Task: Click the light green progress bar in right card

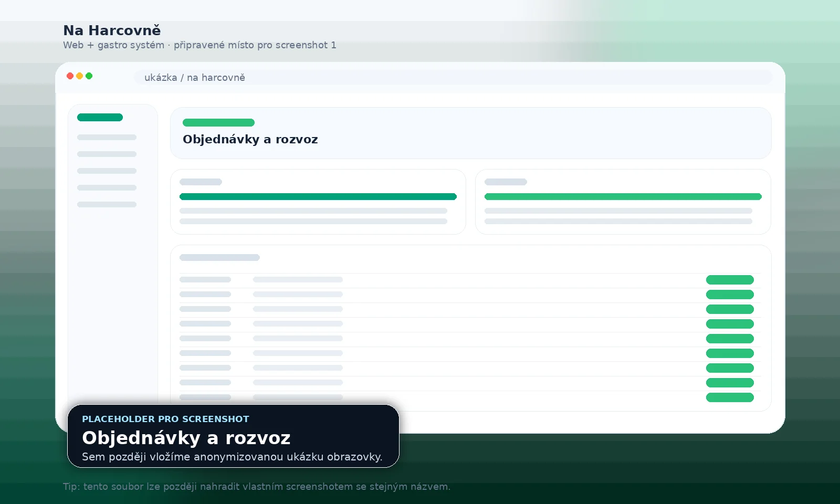Action: click(x=623, y=197)
